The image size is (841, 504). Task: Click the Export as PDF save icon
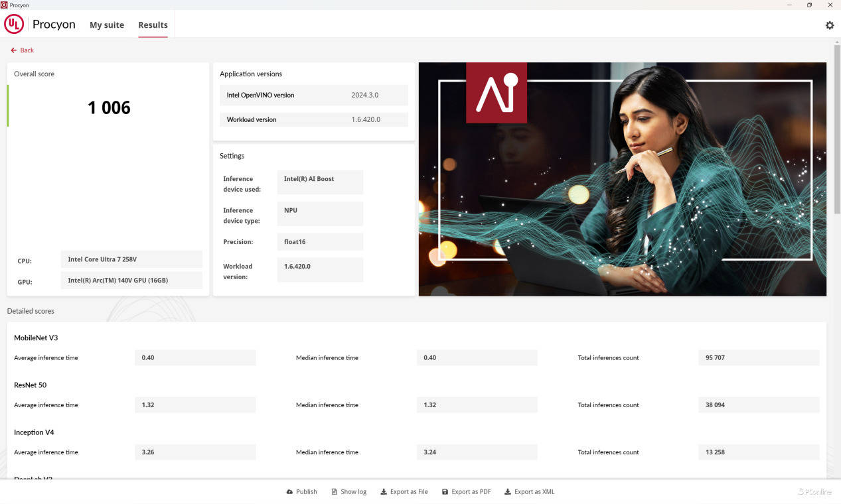pos(445,492)
